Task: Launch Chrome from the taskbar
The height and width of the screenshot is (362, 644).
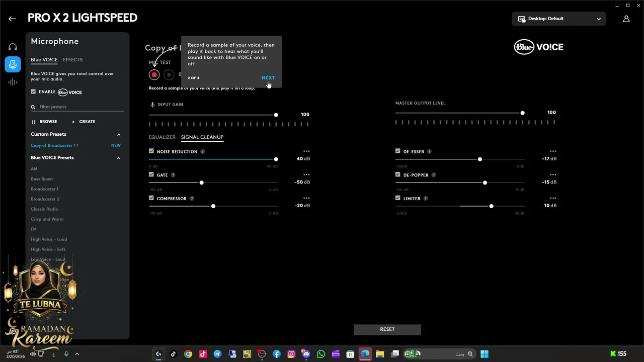Action: pyautogui.click(x=188, y=354)
